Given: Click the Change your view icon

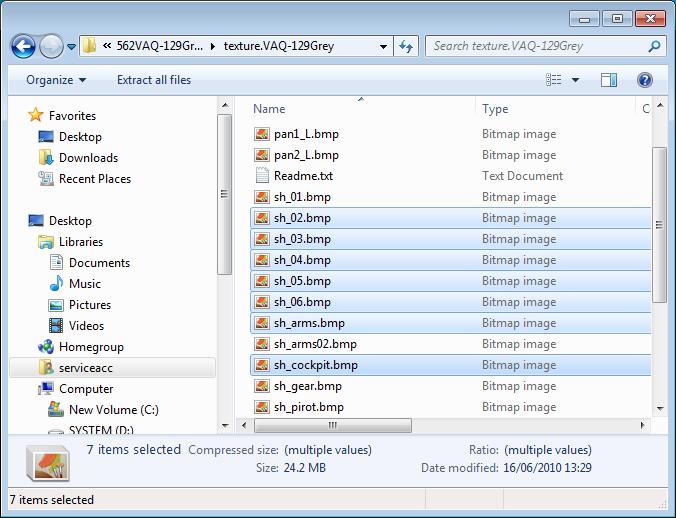Looking at the screenshot, I should (x=554, y=80).
